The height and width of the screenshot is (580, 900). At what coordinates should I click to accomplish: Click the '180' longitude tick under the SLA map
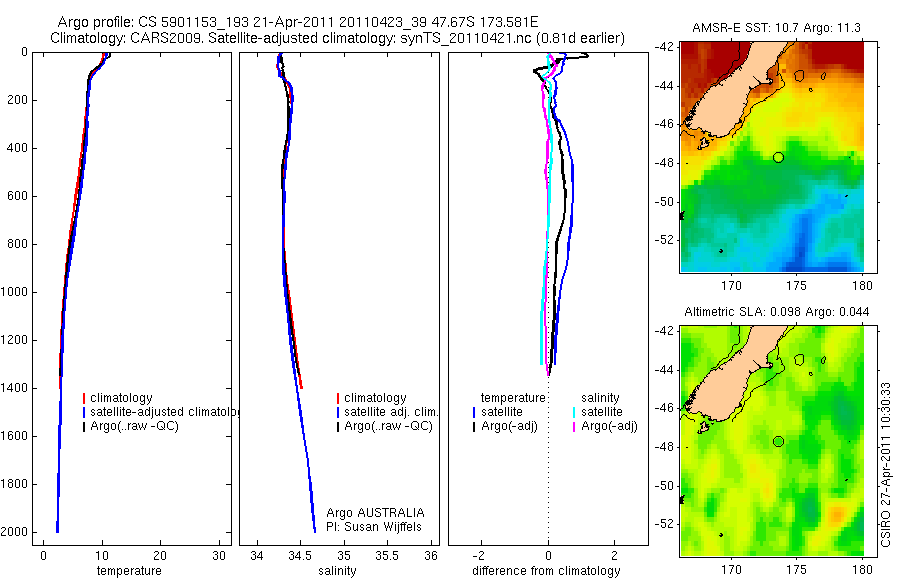(863, 570)
